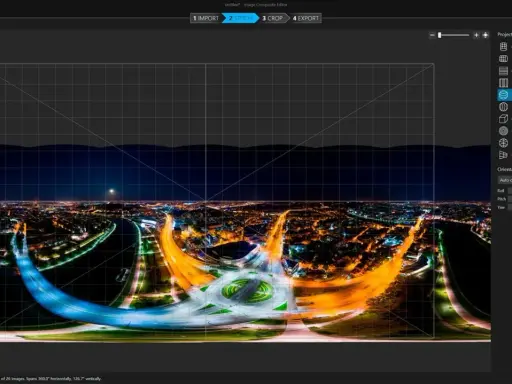Choose the Stereographic projection icon

coord(503,143)
